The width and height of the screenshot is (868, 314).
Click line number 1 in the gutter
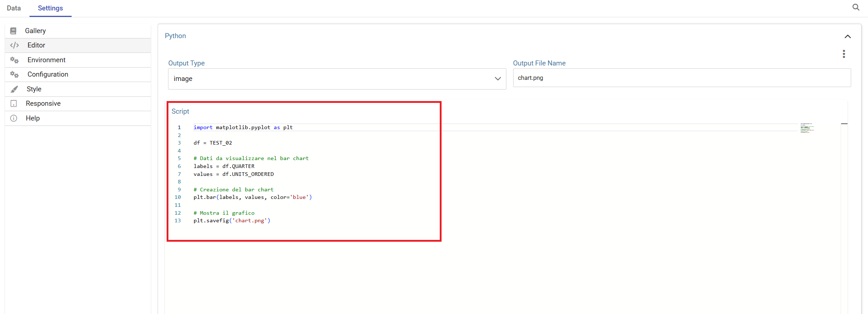(x=179, y=127)
